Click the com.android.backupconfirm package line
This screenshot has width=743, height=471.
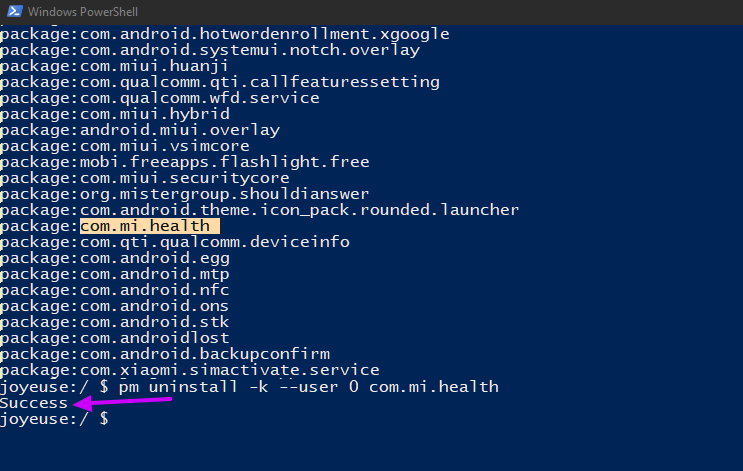pos(165,354)
